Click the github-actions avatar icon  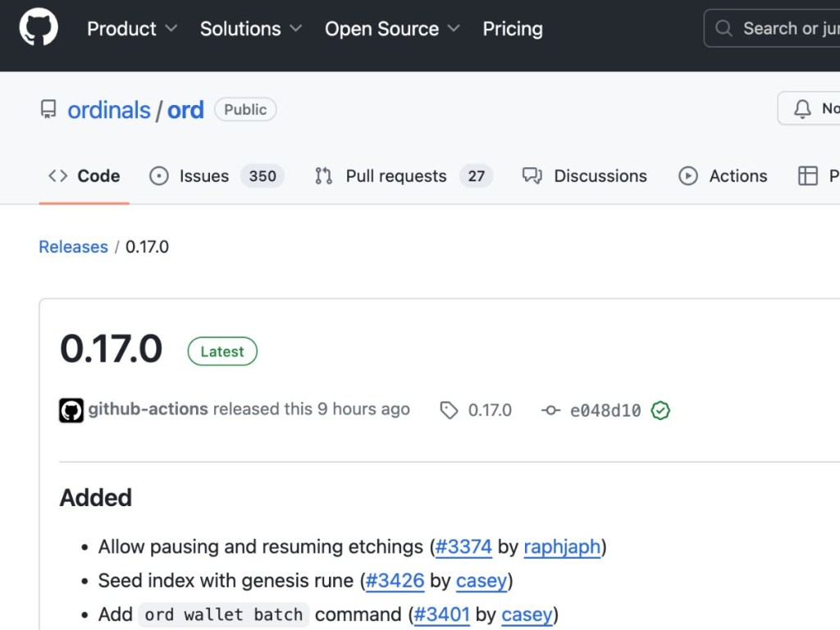(71, 409)
